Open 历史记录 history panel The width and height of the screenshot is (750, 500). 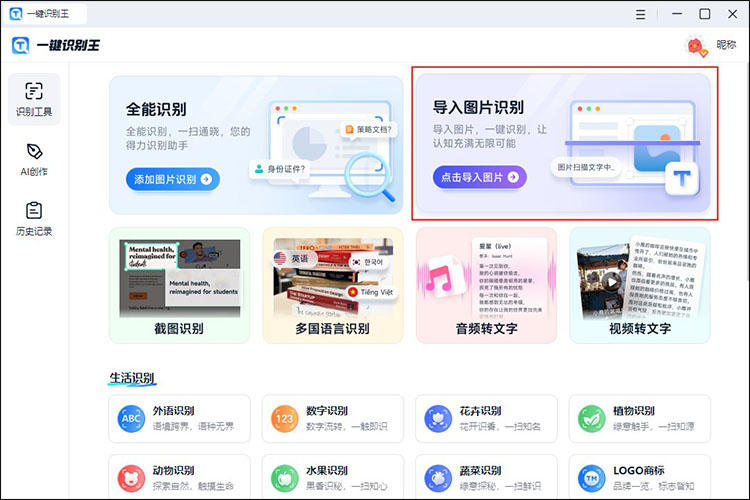(x=33, y=218)
